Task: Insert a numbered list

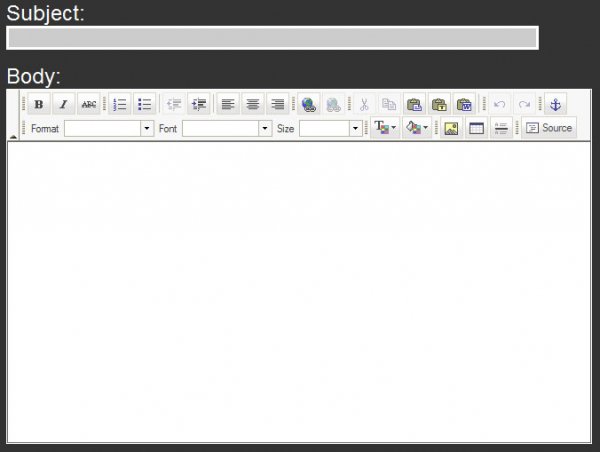Action: (120, 104)
